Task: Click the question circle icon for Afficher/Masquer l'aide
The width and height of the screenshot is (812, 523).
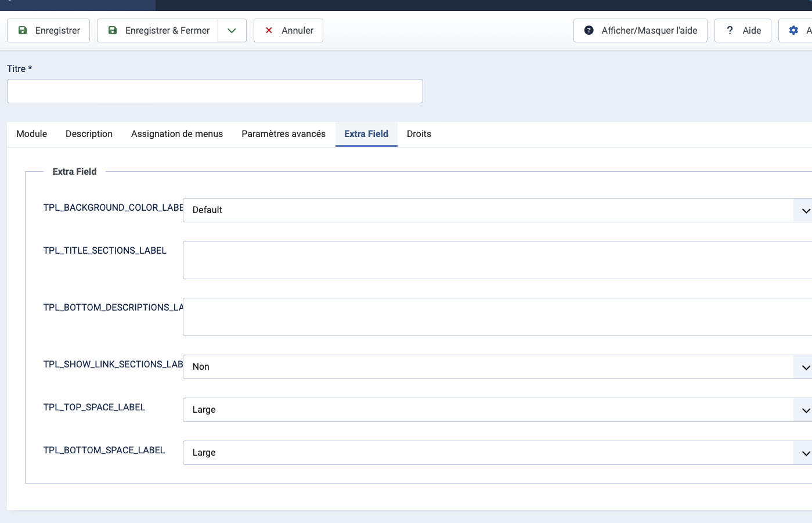Action: point(589,30)
